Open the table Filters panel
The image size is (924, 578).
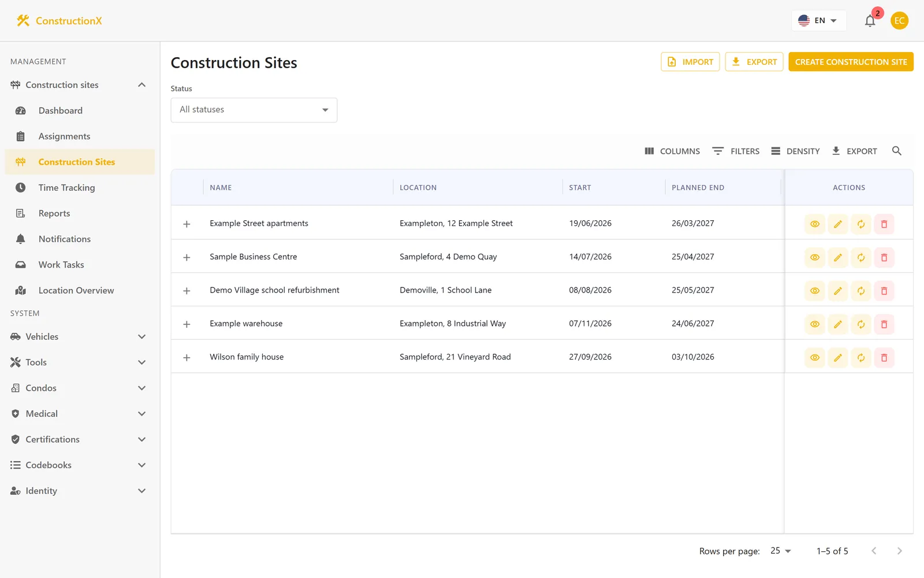pyautogui.click(x=736, y=151)
